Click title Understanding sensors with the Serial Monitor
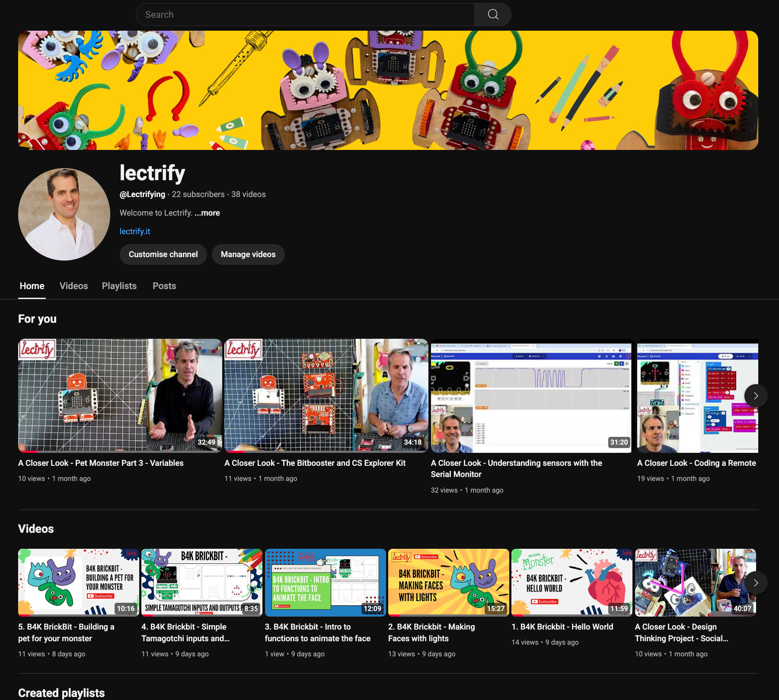This screenshot has height=700, width=779. point(517,469)
